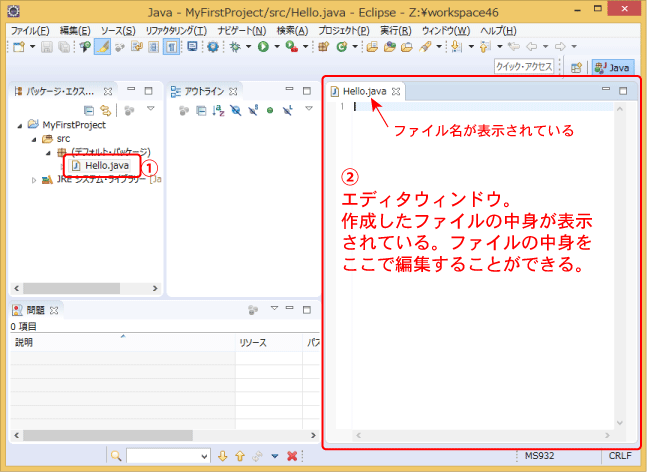This screenshot has width=647, height=472.
Task: Click the 説明 column header
Action: (x=123, y=342)
